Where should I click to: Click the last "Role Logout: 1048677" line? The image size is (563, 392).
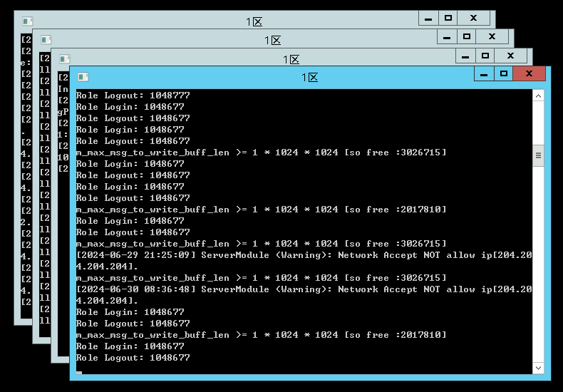coord(133,358)
